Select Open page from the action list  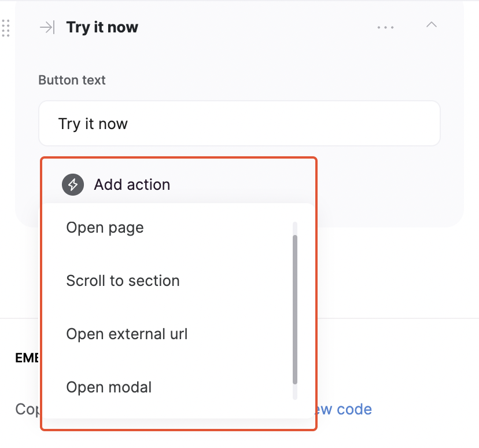[105, 227]
